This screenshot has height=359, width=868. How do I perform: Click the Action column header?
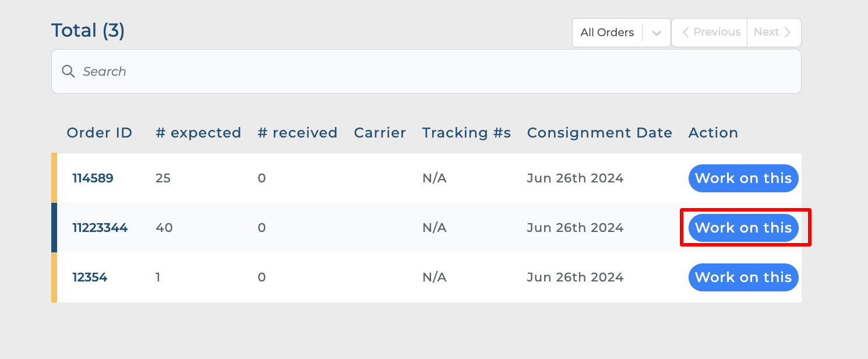tap(713, 133)
